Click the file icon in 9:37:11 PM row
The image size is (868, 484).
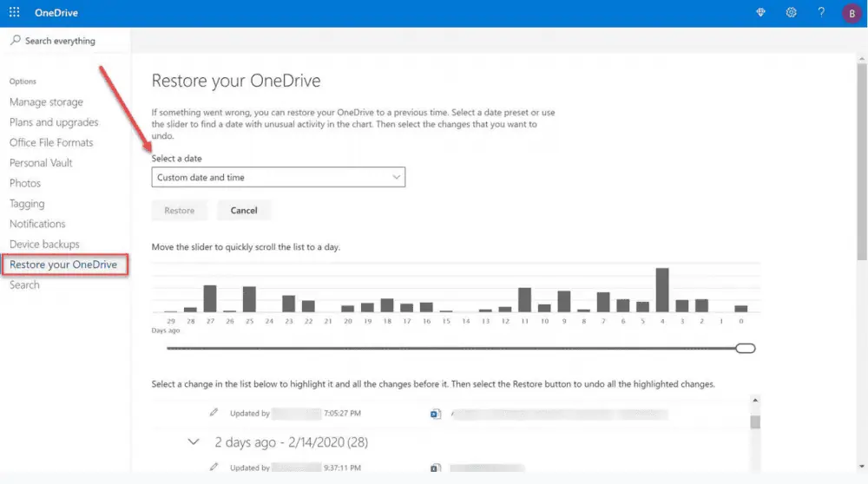(436, 468)
